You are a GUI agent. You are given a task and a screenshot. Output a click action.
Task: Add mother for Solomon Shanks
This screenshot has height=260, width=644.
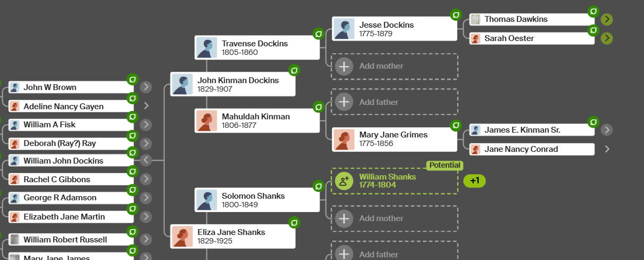coord(395,218)
